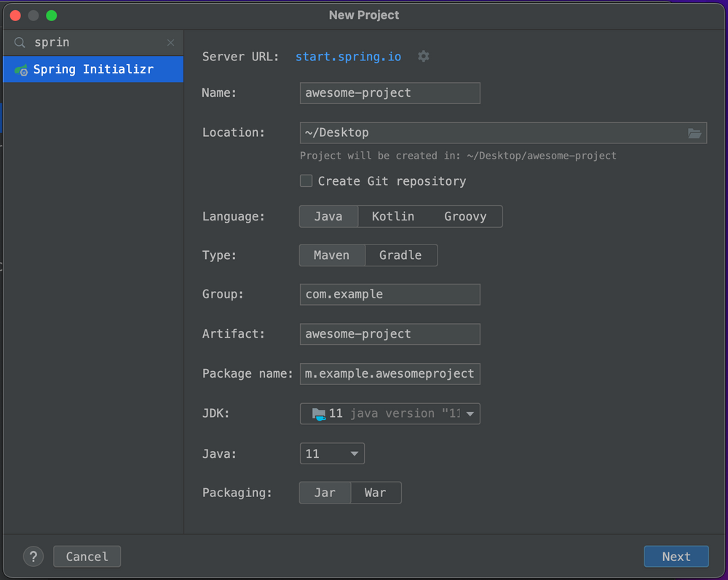Open help via the question mark icon
728x580 pixels.
click(33, 556)
